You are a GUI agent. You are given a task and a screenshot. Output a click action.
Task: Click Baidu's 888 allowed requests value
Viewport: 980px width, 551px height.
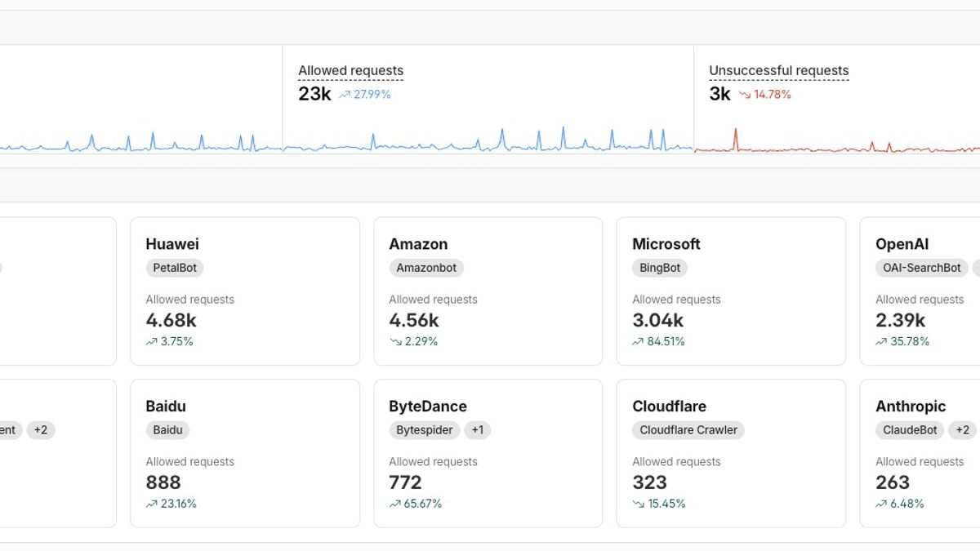point(163,482)
